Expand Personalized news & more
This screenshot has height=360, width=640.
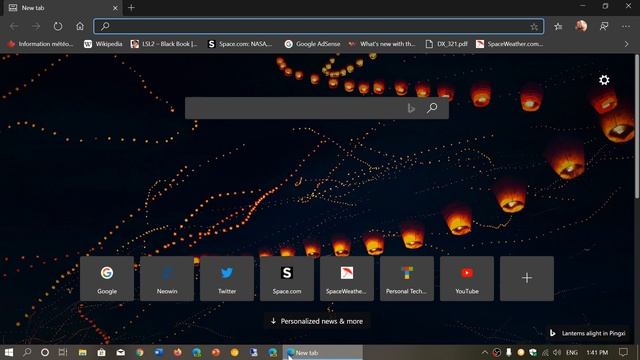point(317,321)
